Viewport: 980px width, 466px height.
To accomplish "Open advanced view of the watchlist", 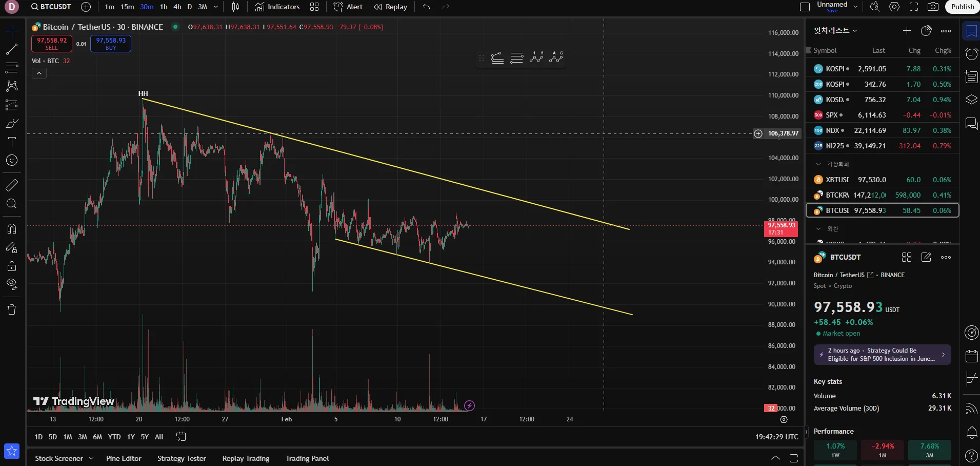I will 926,31.
